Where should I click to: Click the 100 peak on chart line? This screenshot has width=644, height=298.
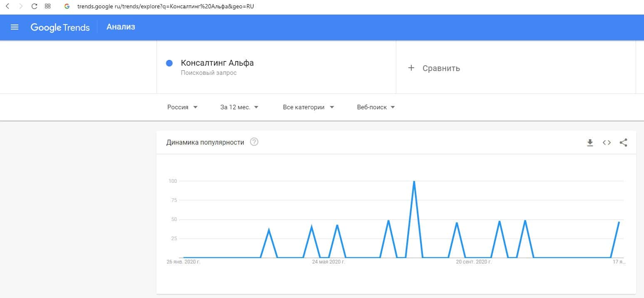point(414,181)
